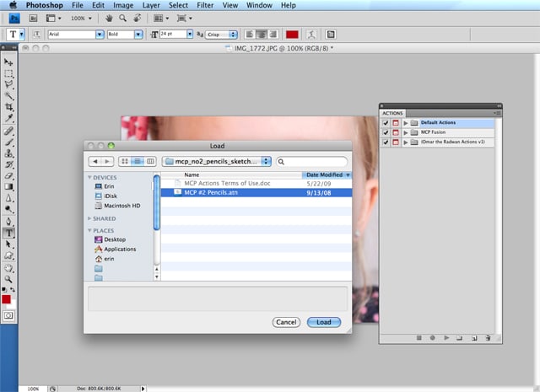This screenshot has height=392, width=540.
Task: Switch Load dialog to column view
Action: 150,161
